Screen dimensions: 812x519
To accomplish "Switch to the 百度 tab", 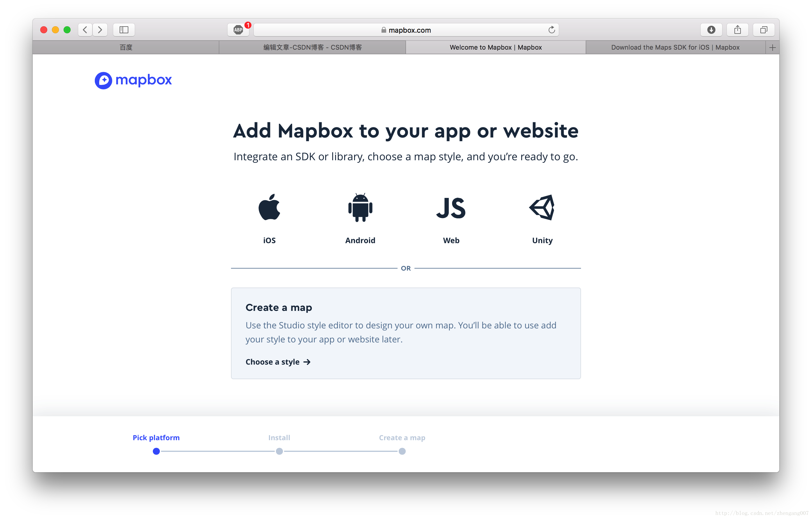I will click(126, 48).
